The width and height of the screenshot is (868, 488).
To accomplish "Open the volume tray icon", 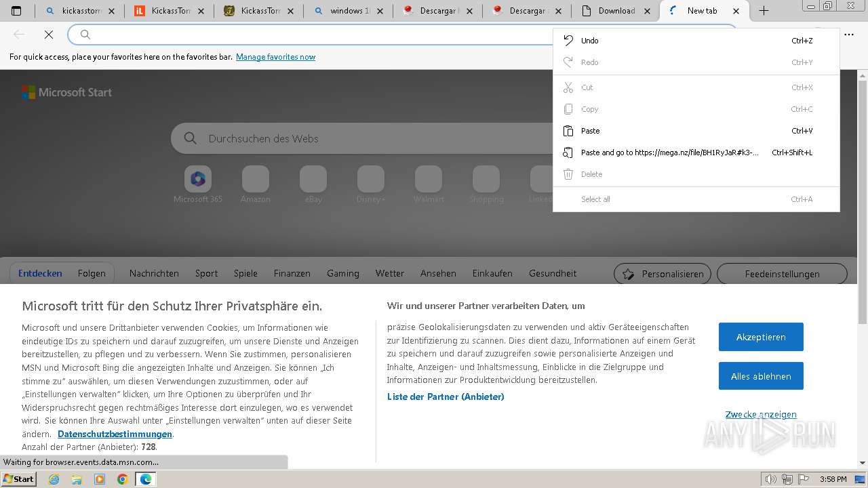I will (x=771, y=479).
